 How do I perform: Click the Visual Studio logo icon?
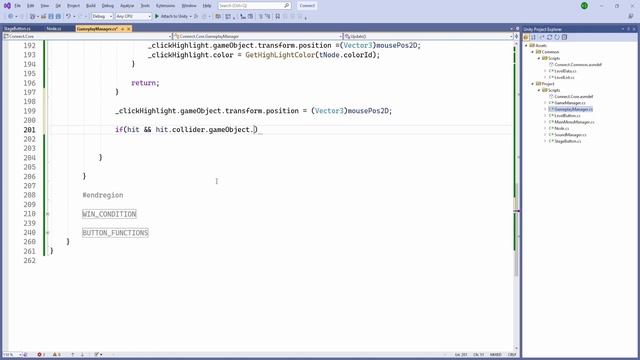(x=7, y=6)
